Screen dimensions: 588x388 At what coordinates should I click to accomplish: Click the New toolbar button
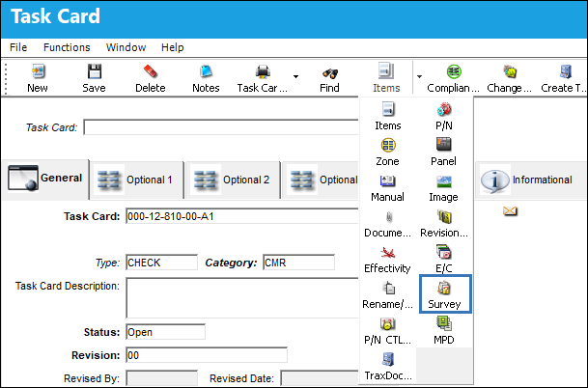point(38,78)
